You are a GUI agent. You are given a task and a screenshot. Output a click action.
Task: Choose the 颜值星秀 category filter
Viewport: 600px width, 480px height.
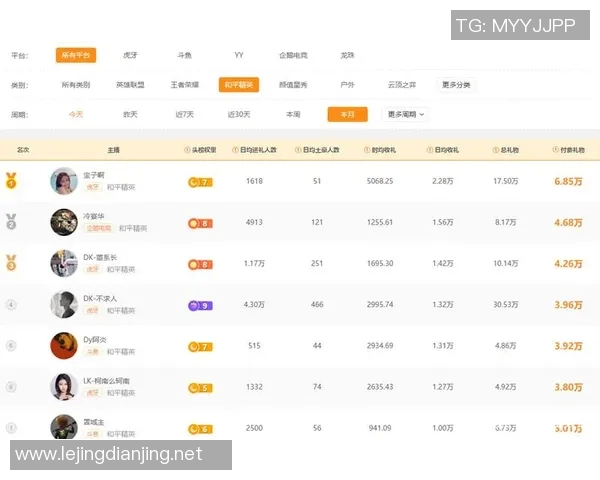pos(293,85)
